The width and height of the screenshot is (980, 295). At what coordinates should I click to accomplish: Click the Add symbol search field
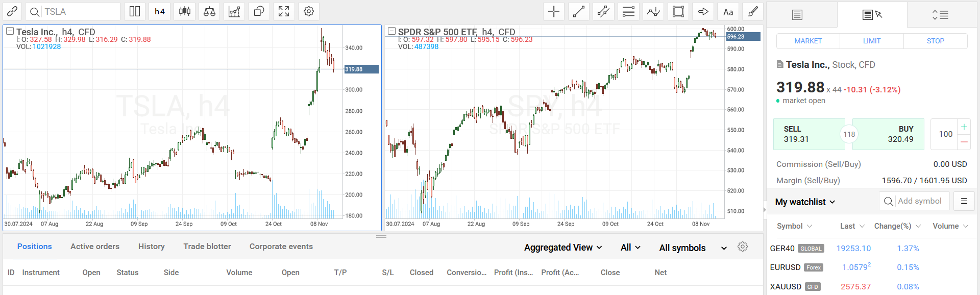pyautogui.click(x=914, y=201)
